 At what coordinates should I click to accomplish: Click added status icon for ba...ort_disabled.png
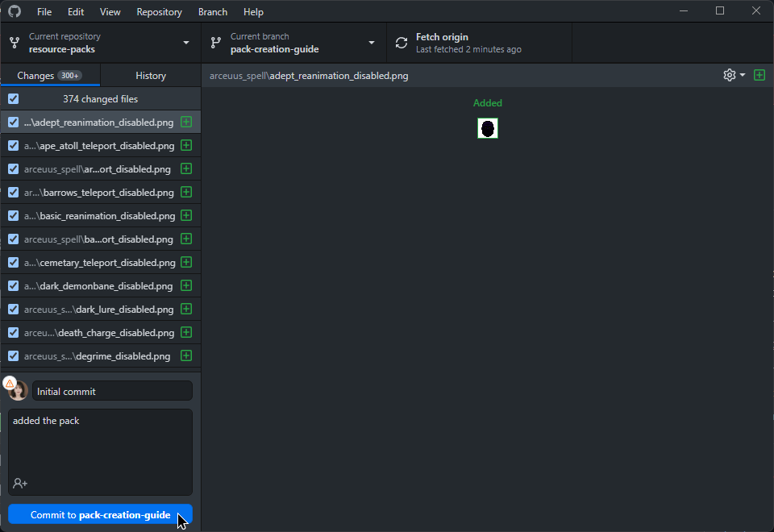pos(186,239)
